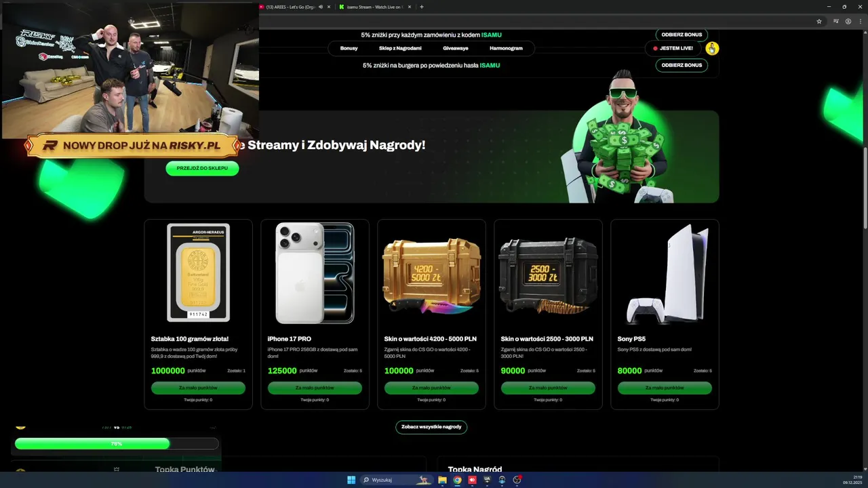Image resolution: width=868 pixels, height=488 pixels.
Task: Click the black 2500-3000 zł case image
Action: pyautogui.click(x=548, y=276)
